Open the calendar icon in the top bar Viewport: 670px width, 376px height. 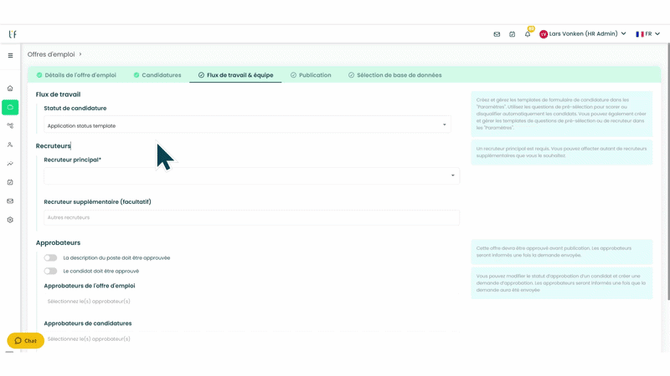point(512,34)
